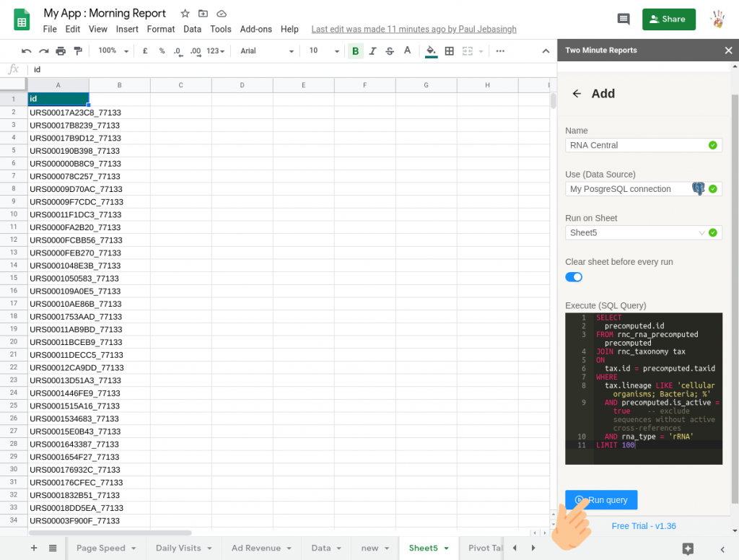The image size is (739, 560).
Task: Open the comment history icon
Action: coord(623,19)
